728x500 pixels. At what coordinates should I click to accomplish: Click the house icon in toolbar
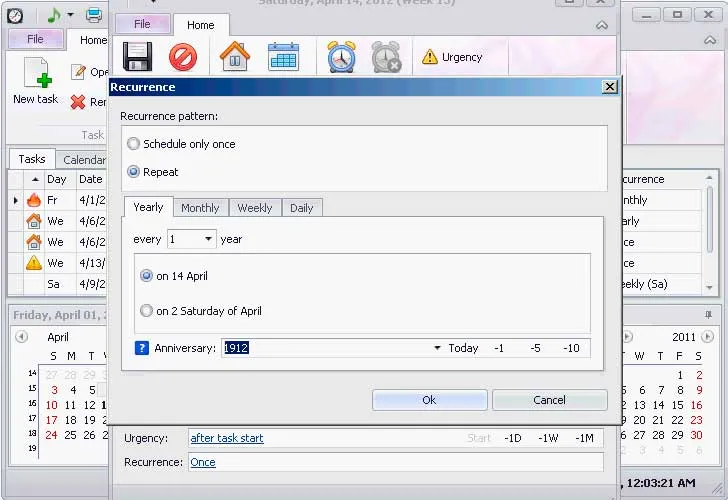point(234,56)
